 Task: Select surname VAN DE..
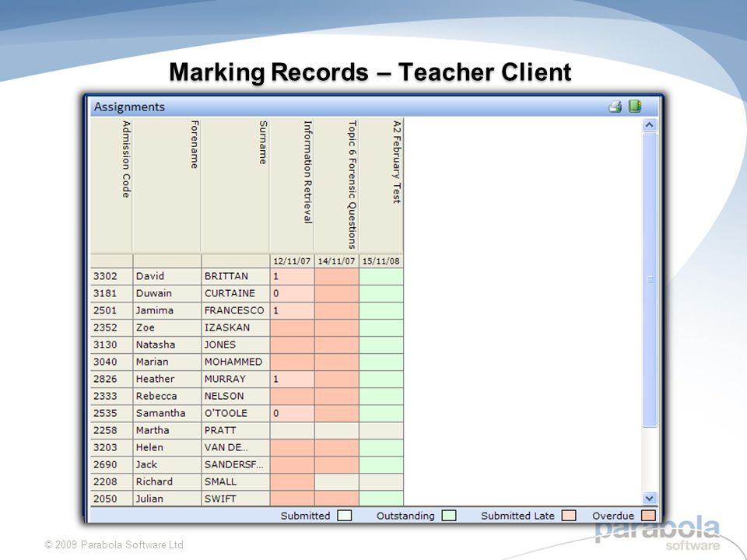coord(236,448)
